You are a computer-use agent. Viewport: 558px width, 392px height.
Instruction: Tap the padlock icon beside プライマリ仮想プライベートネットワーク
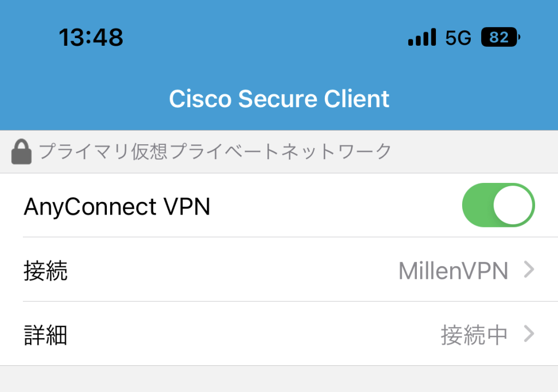click(x=21, y=152)
